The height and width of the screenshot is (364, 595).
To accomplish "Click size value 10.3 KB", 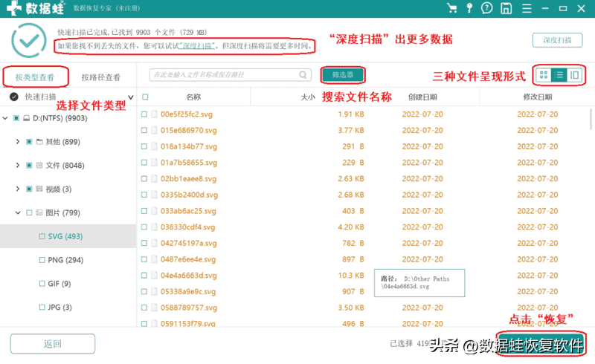I will tap(351, 276).
